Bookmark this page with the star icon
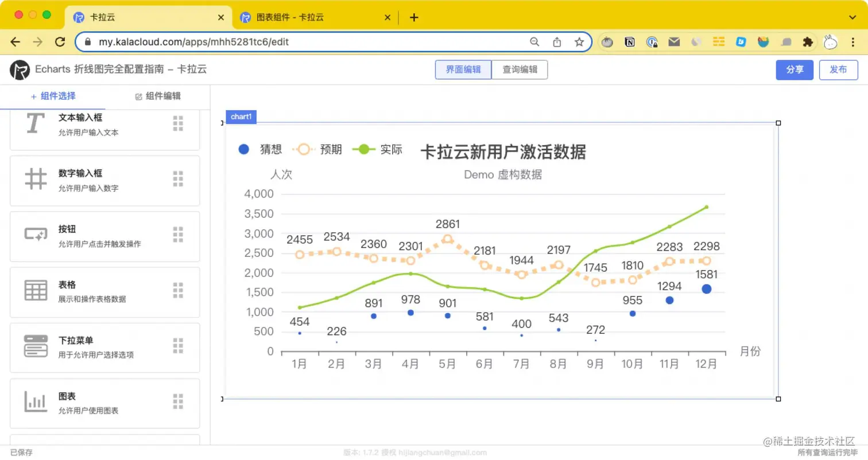 [579, 42]
